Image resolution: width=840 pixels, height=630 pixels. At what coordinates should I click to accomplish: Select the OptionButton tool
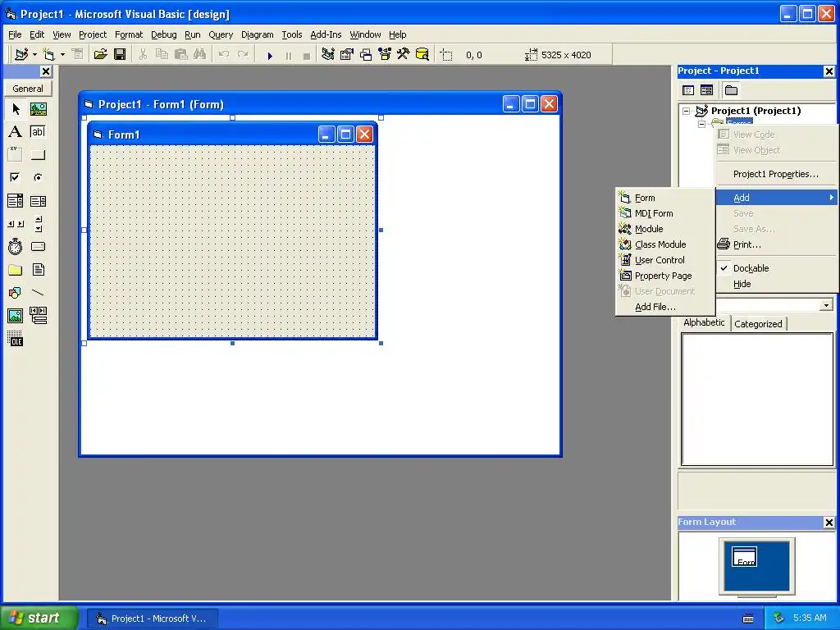[x=38, y=177]
